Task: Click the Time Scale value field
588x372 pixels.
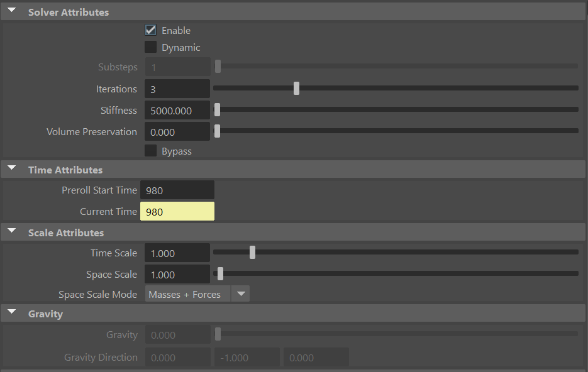Action: [x=177, y=253]
